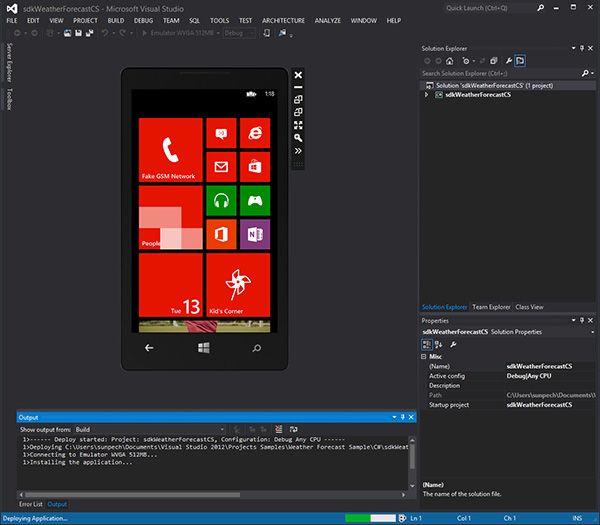This screenshot has width=600, height=525.
Task: Open the OneNote tile on emulator
Action: pyautogui.click(x=255, y=234)
